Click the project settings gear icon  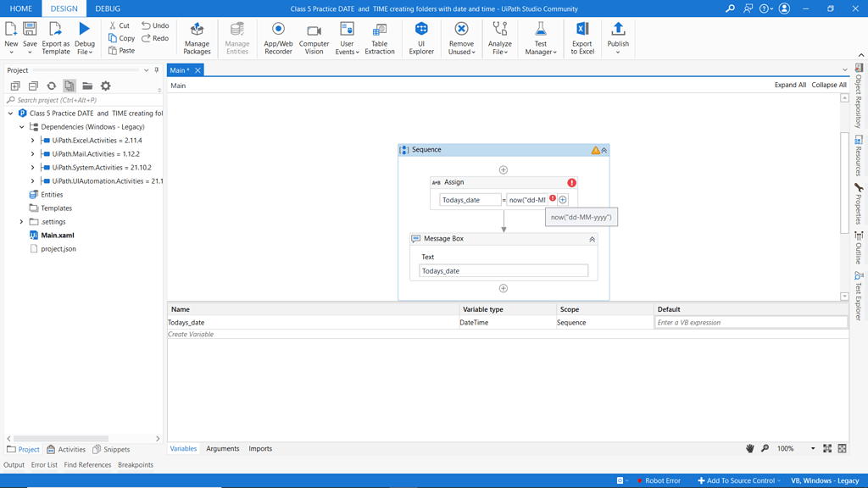[106, 86]
